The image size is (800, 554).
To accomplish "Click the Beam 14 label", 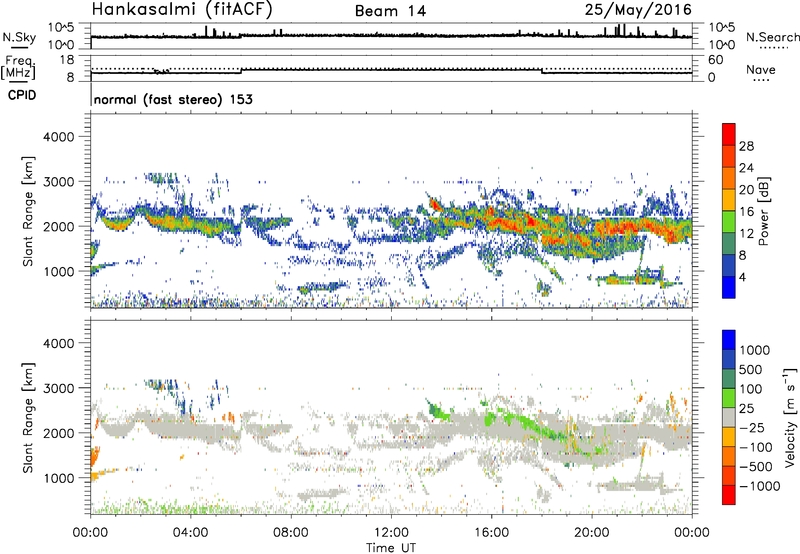I will pyautogui.click(x=390, y=11).
